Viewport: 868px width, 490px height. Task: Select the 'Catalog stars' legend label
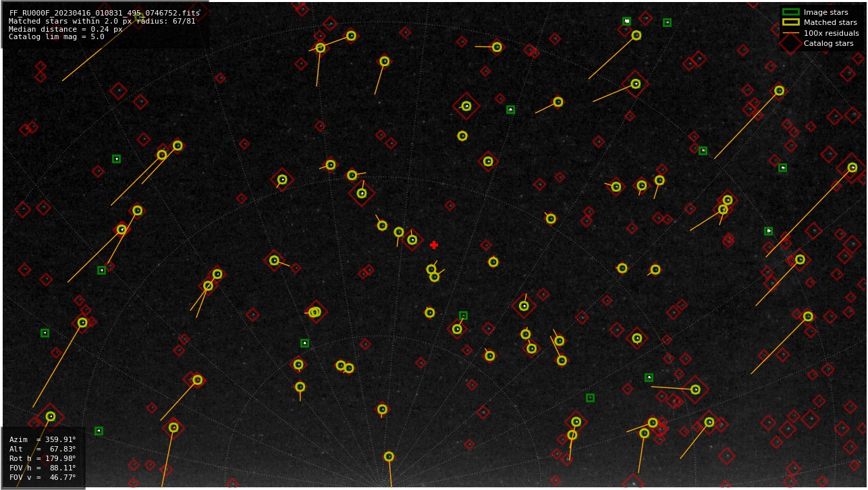[x=828, y=43]
